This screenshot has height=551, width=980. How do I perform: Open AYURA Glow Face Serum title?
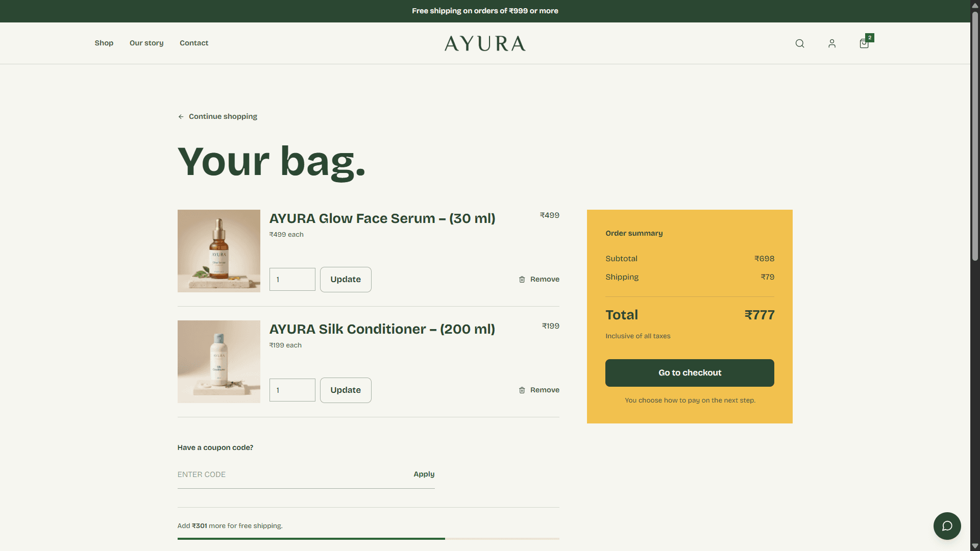[x=382, y=218]
